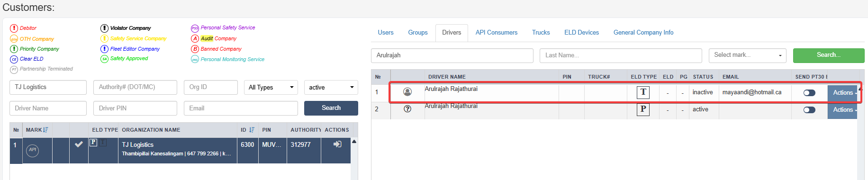Image resolution: width=868 pixels, height=180 pixels.
Task: Open the General Company Info tab
Action: [x=643, y=33]
